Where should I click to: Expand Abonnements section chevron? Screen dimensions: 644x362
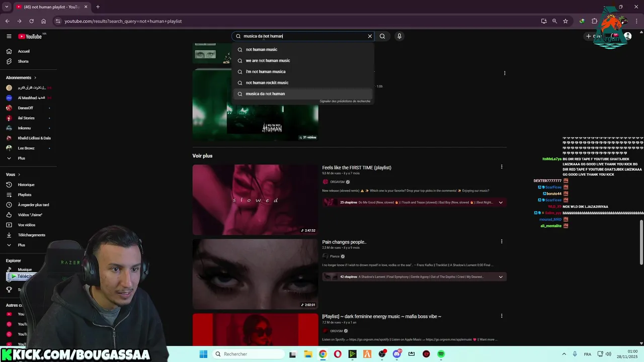tap(35, 77)
